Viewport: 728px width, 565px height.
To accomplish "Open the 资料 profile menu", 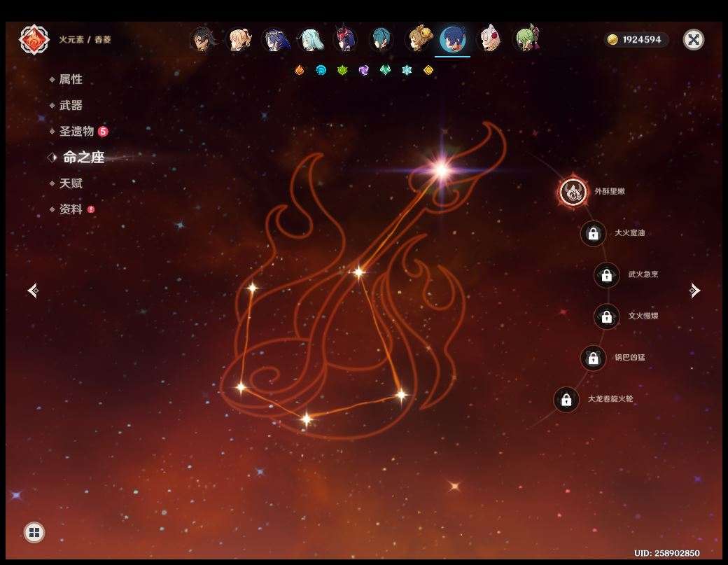I will point(71,209).
